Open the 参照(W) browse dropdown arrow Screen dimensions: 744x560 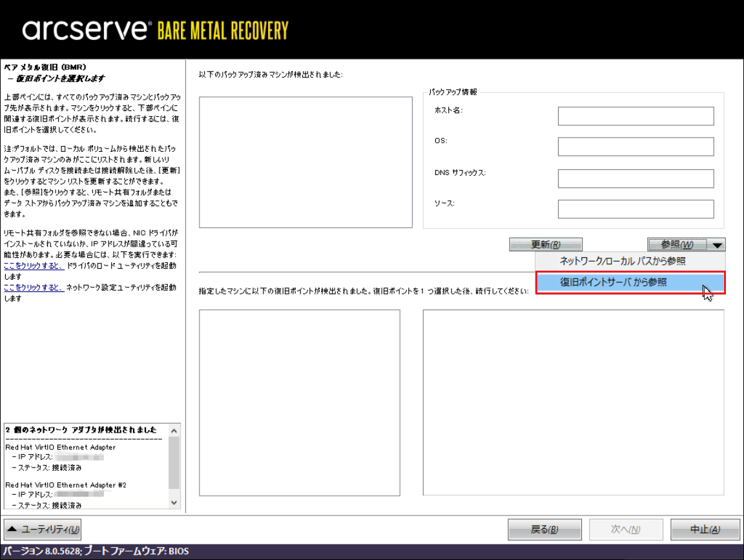719,245
